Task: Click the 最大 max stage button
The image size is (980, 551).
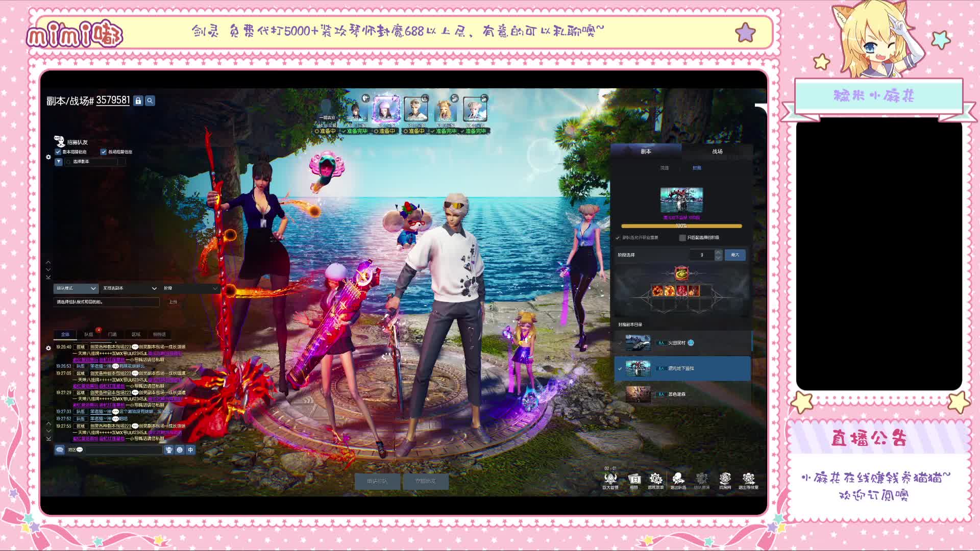Action: pos(735,255)
